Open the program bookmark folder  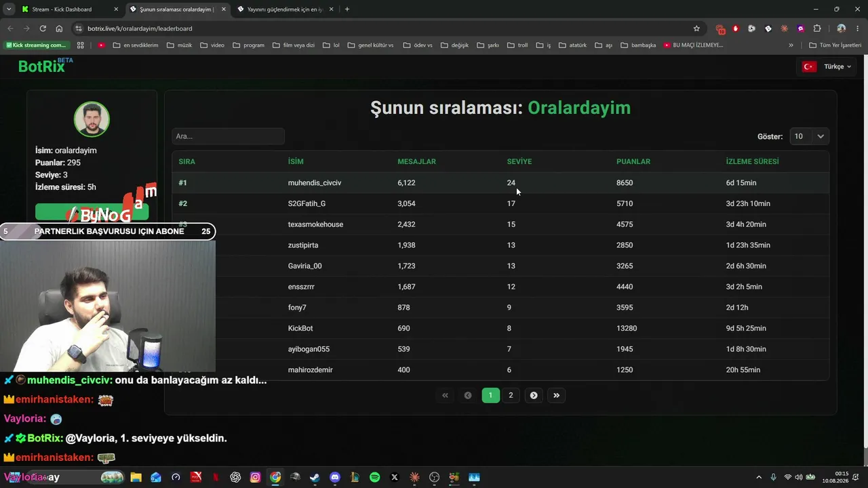248,45
